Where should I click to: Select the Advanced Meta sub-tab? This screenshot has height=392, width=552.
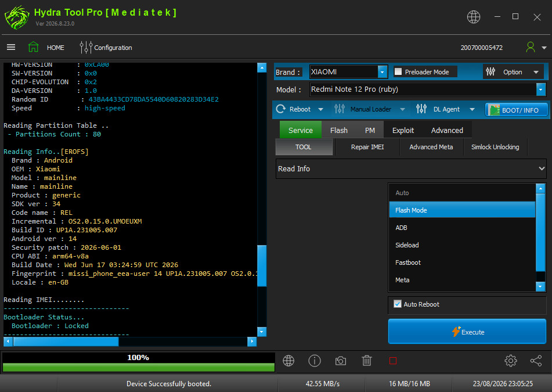coord(431,147)
